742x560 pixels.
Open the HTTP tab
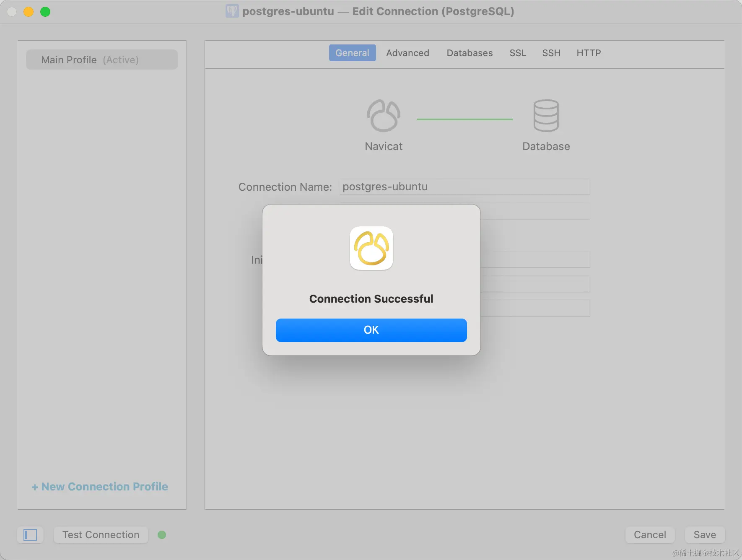coord(589,53)
